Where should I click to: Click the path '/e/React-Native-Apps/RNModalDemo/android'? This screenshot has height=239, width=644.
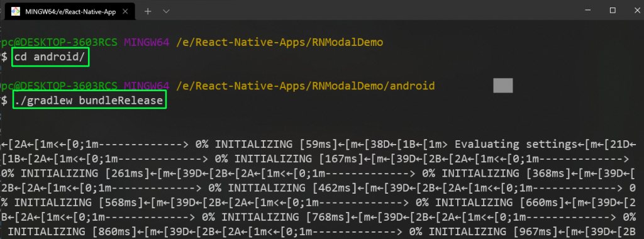coord(305,86)
